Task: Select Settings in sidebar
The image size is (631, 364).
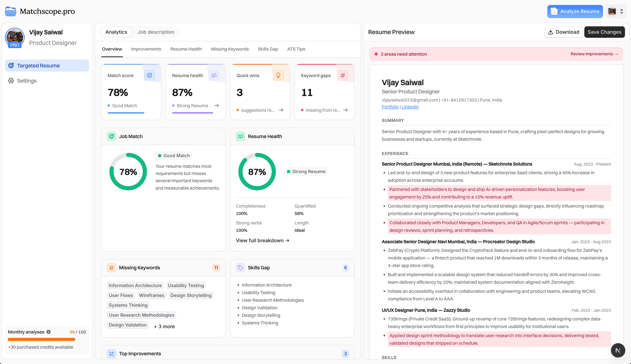Action: pos(47,80)
